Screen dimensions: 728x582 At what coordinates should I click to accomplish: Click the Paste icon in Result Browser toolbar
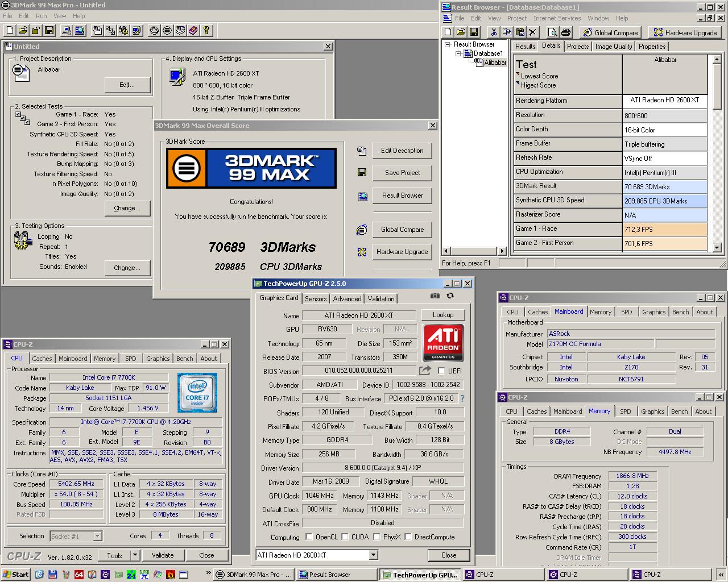point(520,32)
